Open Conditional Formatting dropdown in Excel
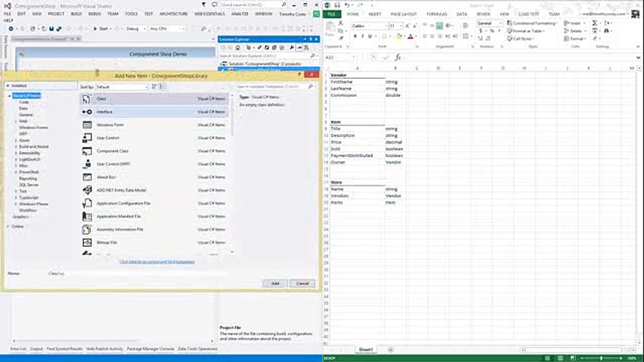Image resolution: width=644 pixels, height=362 pixels. (x=532, y=23)
